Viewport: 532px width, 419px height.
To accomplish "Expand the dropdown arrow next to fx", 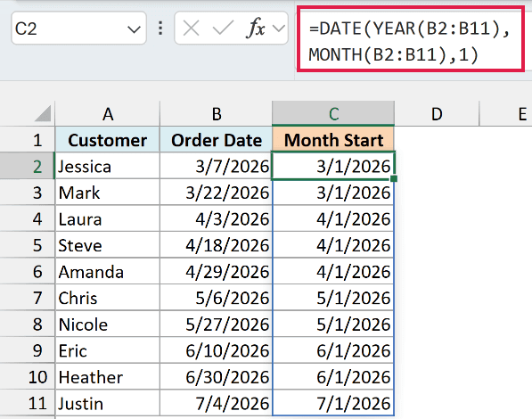I will click(x=279, y=29).
